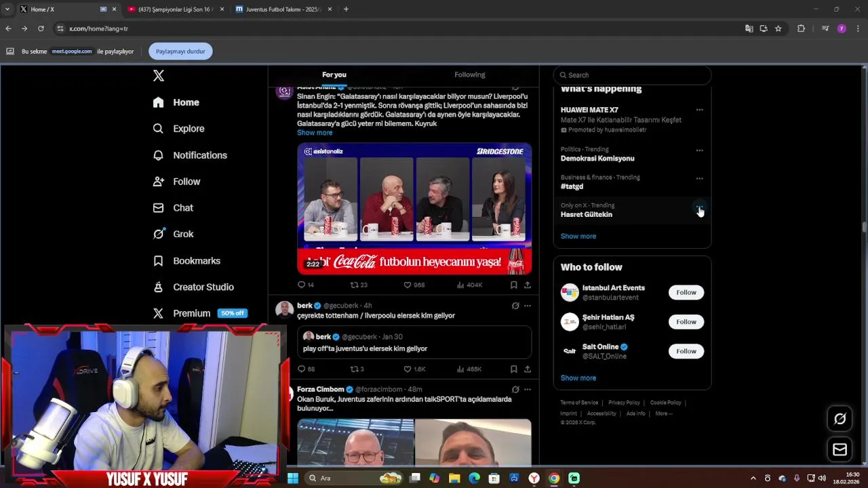Open Windows Start menu

293,479
